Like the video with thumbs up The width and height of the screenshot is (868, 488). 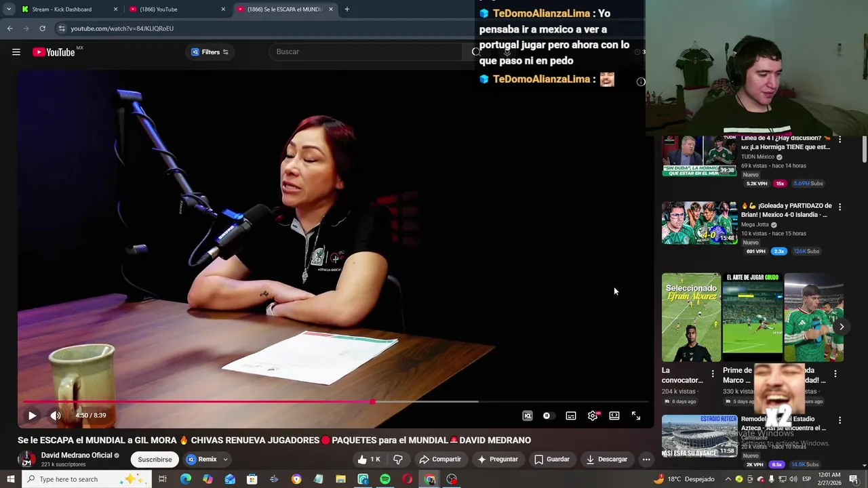pos(369,460)
